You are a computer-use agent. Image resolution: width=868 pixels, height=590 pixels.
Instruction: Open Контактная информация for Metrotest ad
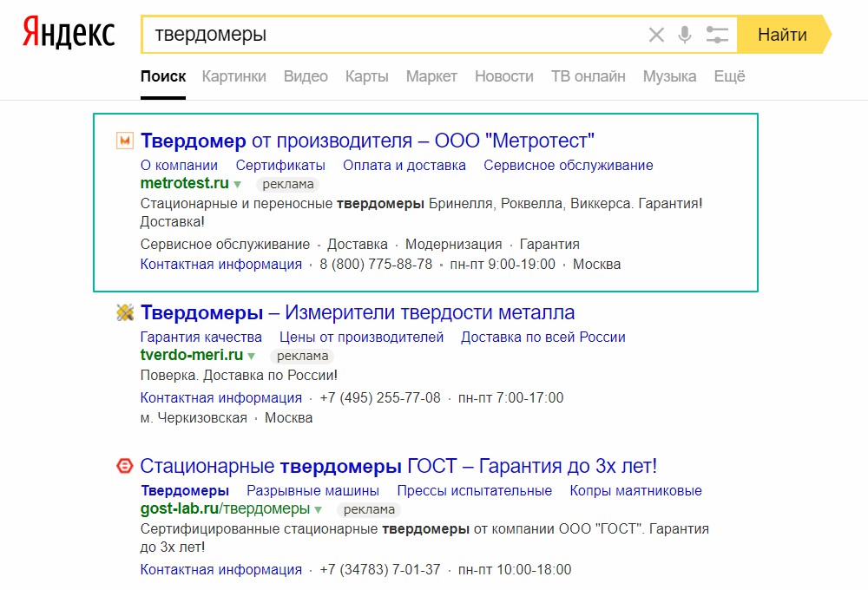pos(221,264)
